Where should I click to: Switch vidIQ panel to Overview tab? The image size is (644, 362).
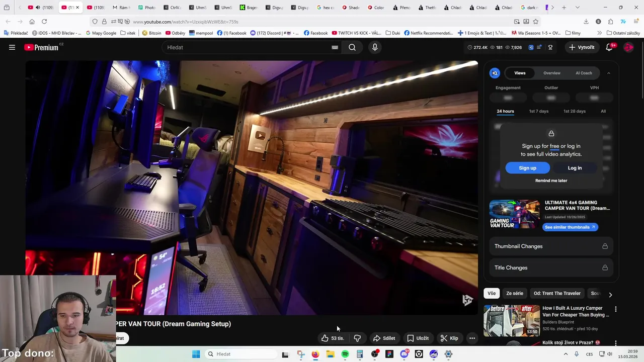pyautogui.click(x=552, y=73)
